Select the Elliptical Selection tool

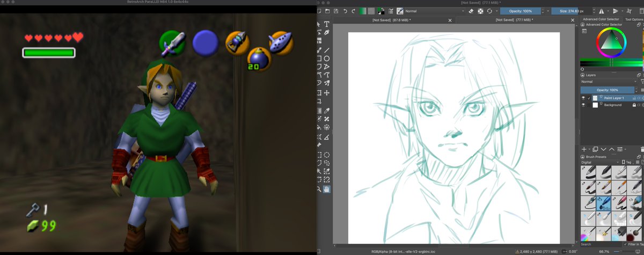pyautogui.click(x=326, y=155)
